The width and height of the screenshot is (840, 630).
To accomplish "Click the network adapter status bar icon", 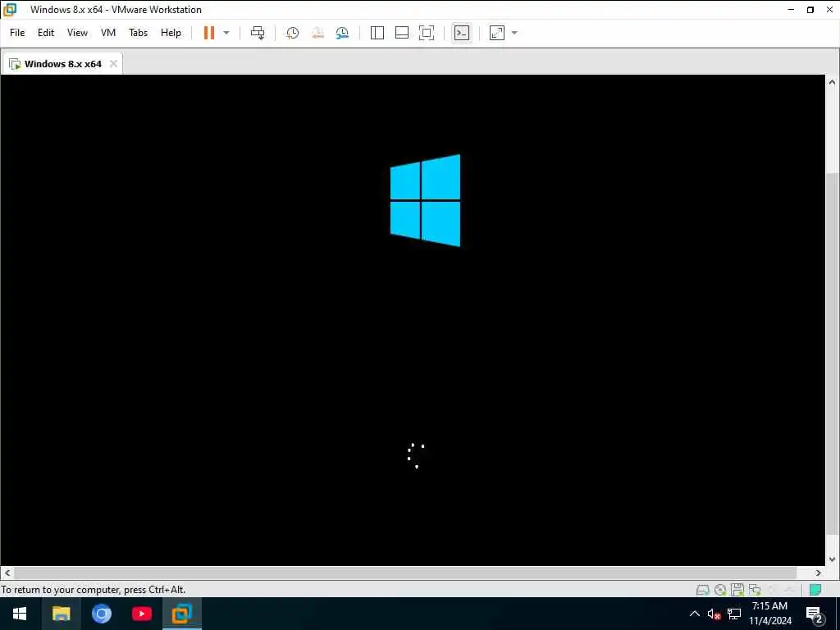I will coord(755,590).
